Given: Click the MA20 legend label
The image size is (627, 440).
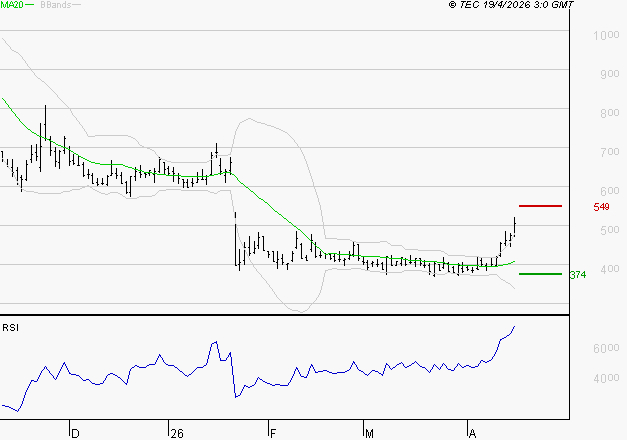Looking at the screenshot, I should 12,5.
